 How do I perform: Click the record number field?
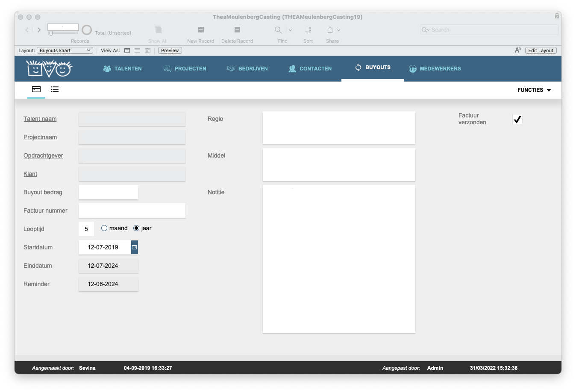coord(63,27)
